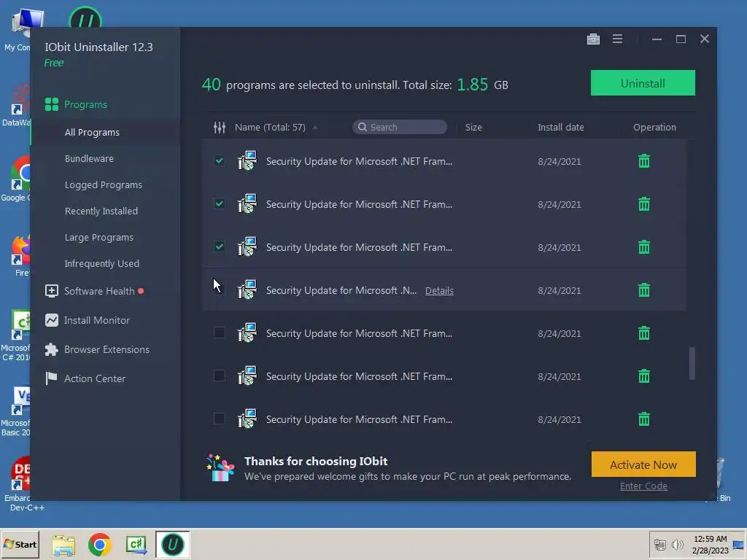Click the Activate Now button
747x560 pixels.
point(643,464)
